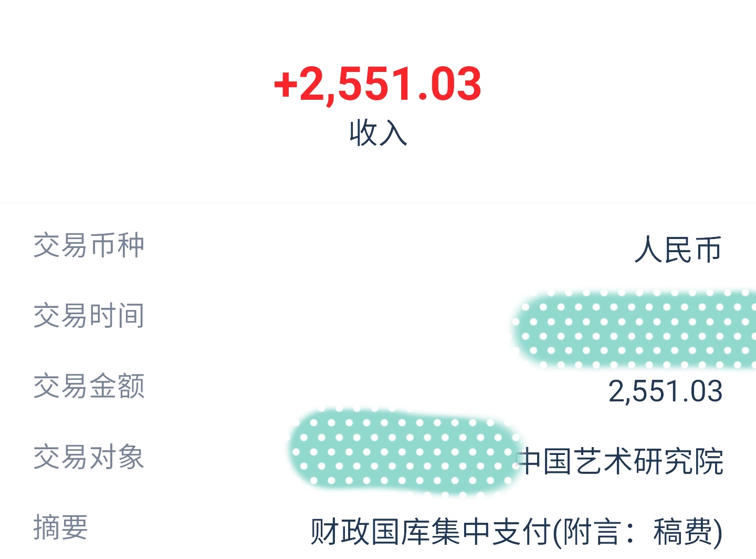
Task: Select the 交易币种 row label
Action: [x=89, y=245]
